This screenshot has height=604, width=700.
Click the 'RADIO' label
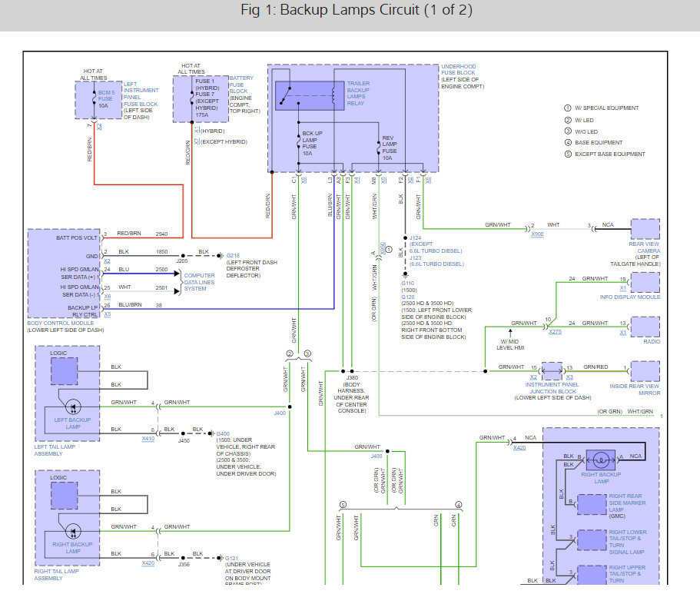(x=652, y=341)
